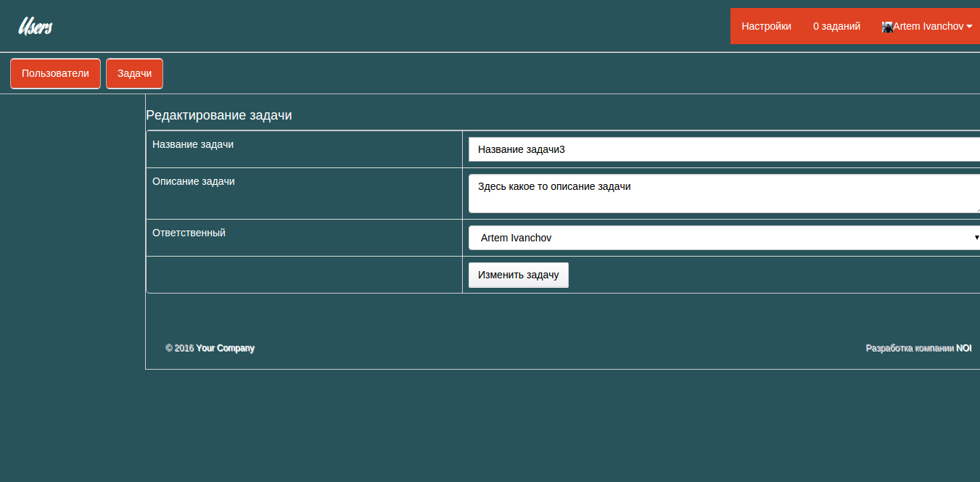The width and height of the screenshot is (980, 482).
Task: Click the Разработка компании footer text
Action: (x=910, y=348)
